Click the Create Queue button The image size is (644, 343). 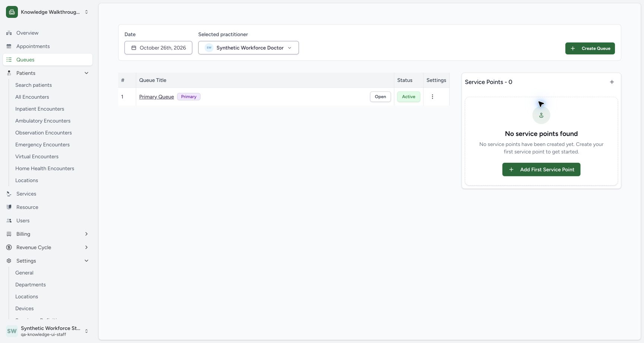click(x=590, y=48)
